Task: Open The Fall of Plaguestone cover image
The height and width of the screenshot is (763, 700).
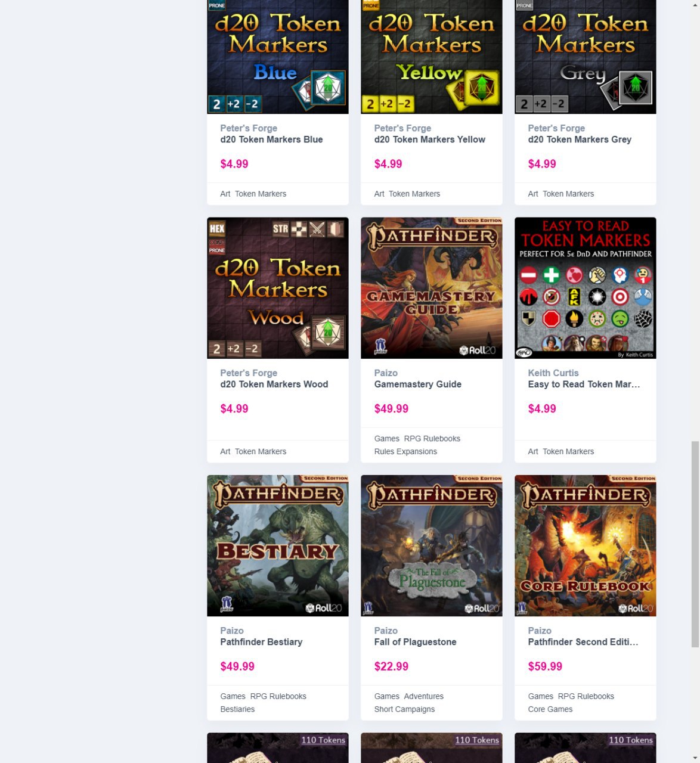Action: point(431,545)
